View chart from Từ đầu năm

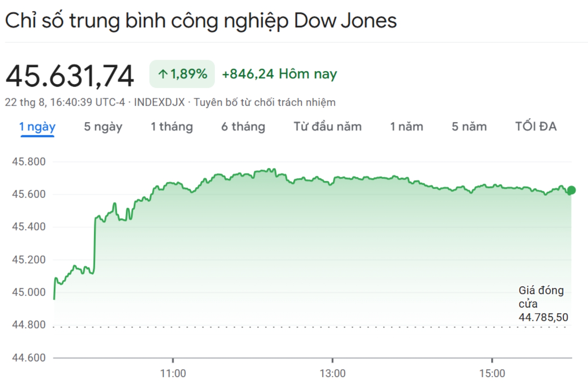tap(327, 126)
